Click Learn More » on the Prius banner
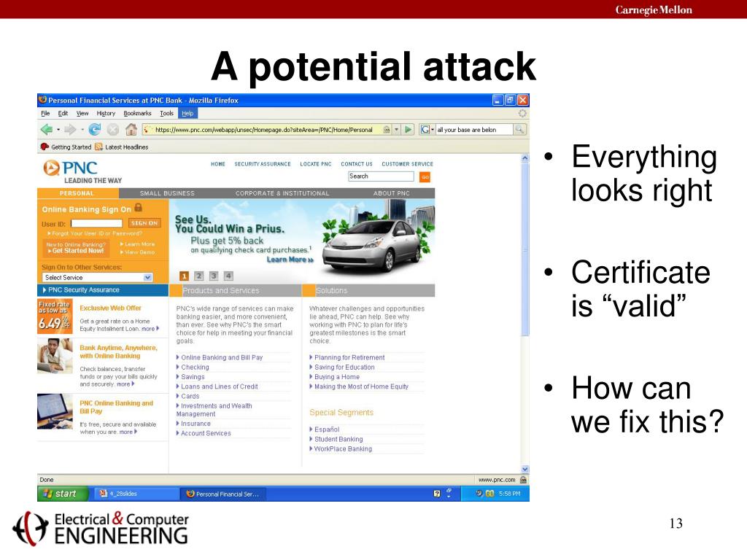Image resolution: width=747 pixels, height=560 pixels. pyautogui.click(x=290, y=260)
